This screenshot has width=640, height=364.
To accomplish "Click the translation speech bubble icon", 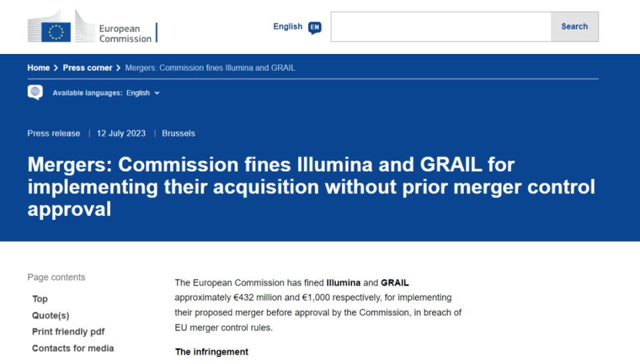I will pyautogui.click(x=35, y=93).
